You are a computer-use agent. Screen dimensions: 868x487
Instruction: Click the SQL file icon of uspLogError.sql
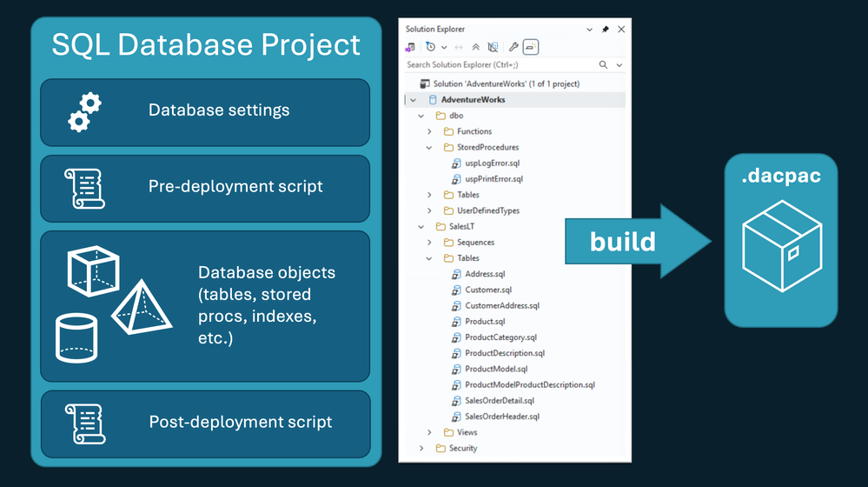(456, 163)
